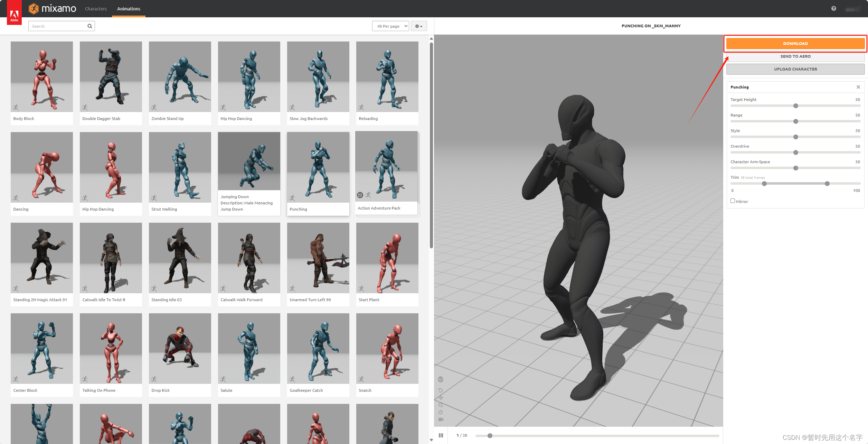Select the Animations tab
This screenshot has width=868, height=444.
coord(129,9)
